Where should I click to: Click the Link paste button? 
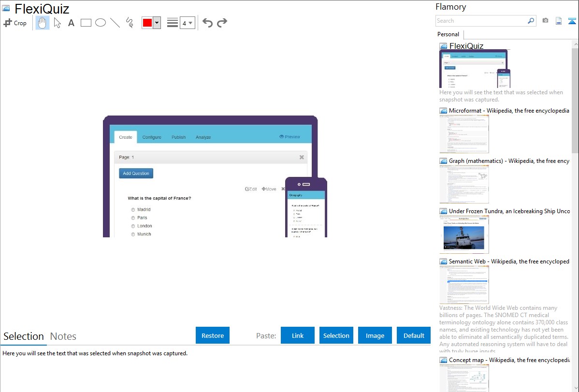point(298,335)
